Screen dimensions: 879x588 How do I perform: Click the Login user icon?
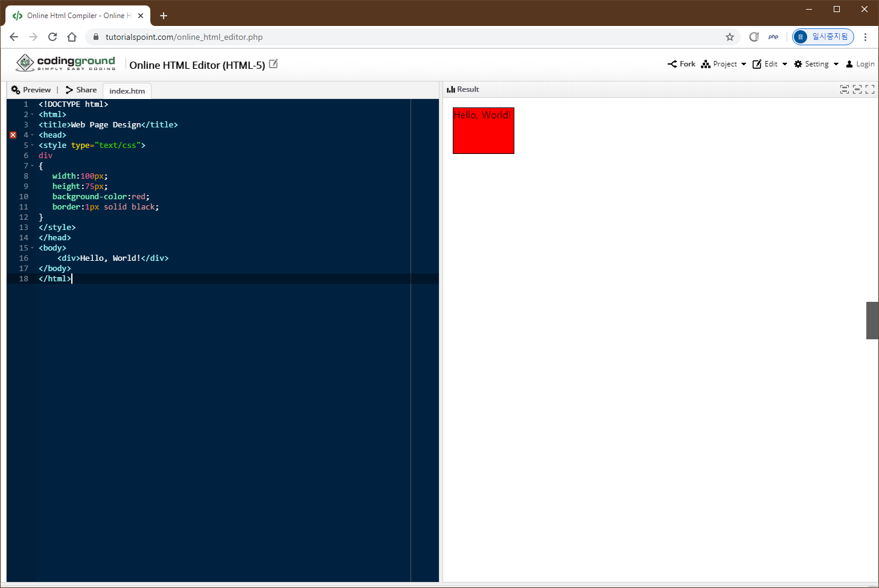[849, 64]
